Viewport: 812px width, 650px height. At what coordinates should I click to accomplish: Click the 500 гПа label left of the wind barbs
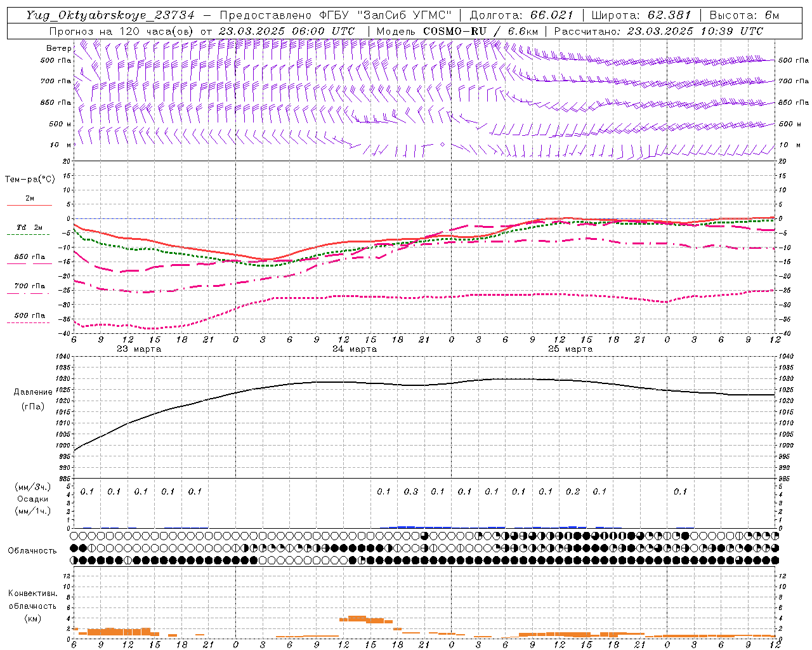click(56, 61)
